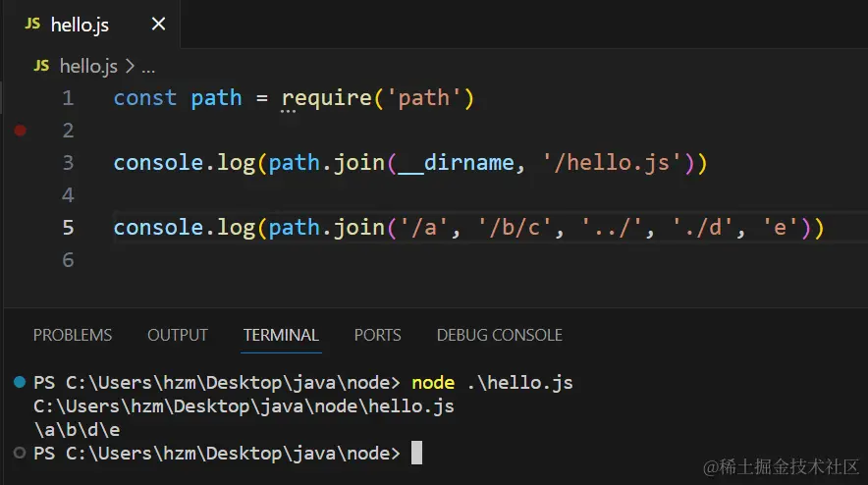This screenshot has height=485, width=868.
Task: Remove the breakpoint on line 2
Action: coord(20,131)
